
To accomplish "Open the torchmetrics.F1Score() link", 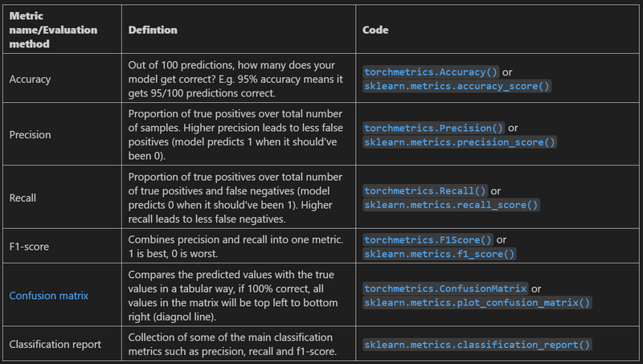I will tap(428, 239).
